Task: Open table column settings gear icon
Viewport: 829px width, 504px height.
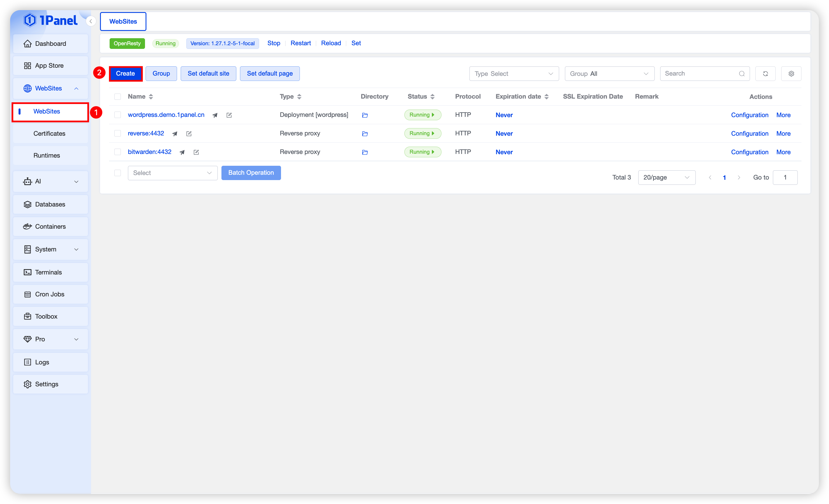Action: click(791, 74)
